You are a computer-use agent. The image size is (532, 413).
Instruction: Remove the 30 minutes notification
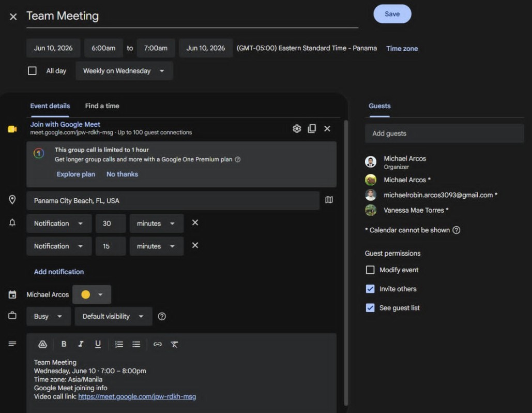coord(195,223)
